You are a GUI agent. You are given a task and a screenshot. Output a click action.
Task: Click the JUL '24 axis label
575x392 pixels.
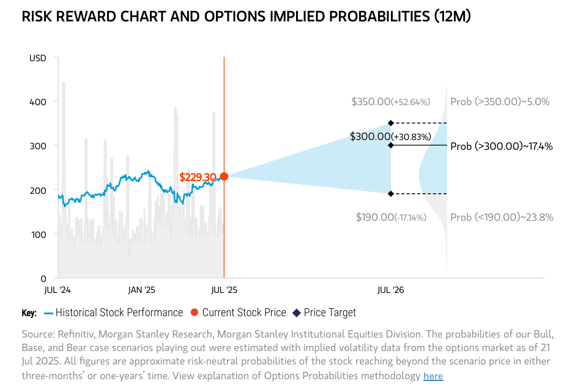(58, 289)
